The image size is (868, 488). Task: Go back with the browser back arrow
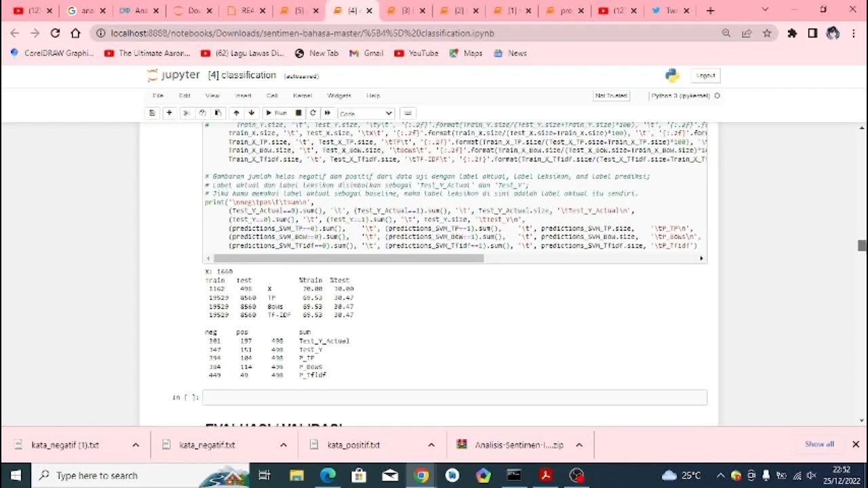15,33
